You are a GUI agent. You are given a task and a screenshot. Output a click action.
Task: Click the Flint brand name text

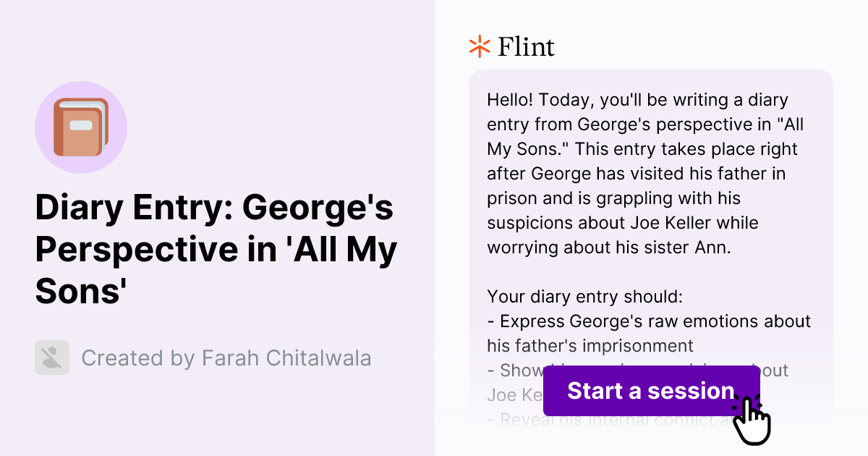(526, 46)
